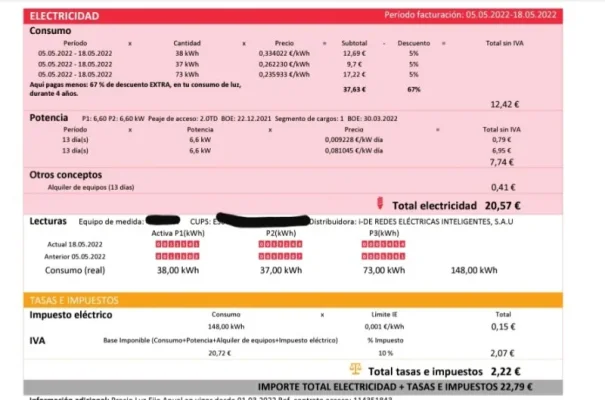Click the bold subtotal 37,63 €
The height and width of the screenshot is (400, 605).
click(x=354, y=89)
